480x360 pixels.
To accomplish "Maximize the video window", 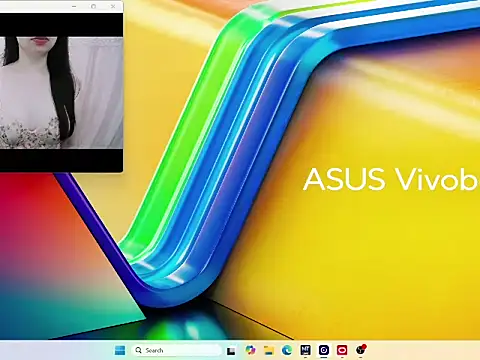I will [x=94, y=6].
